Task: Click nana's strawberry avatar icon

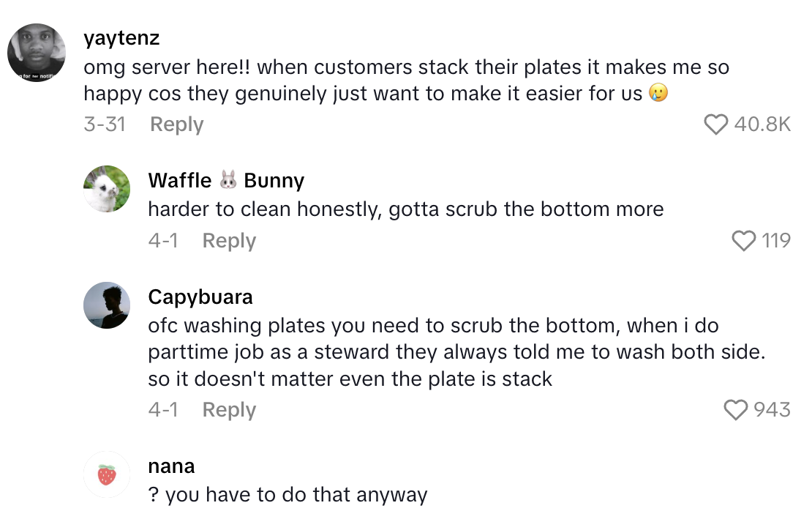Action: pos(107,474)
